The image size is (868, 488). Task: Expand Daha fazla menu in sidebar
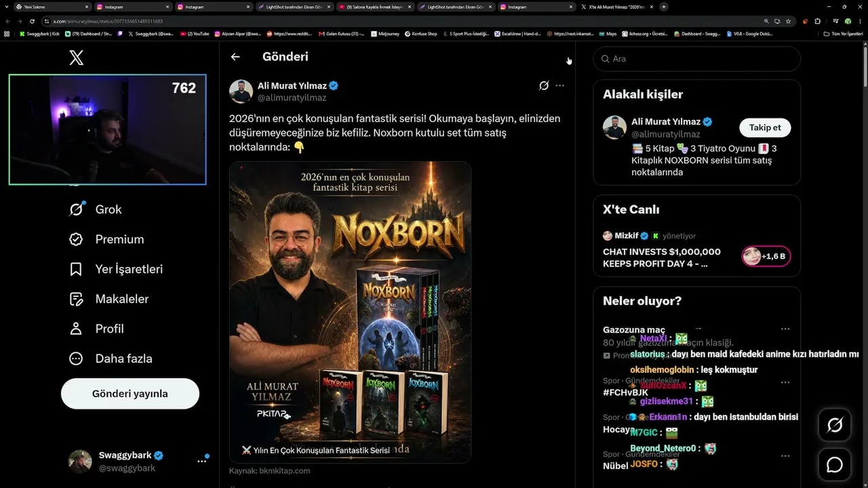click(x=111, y=359)
